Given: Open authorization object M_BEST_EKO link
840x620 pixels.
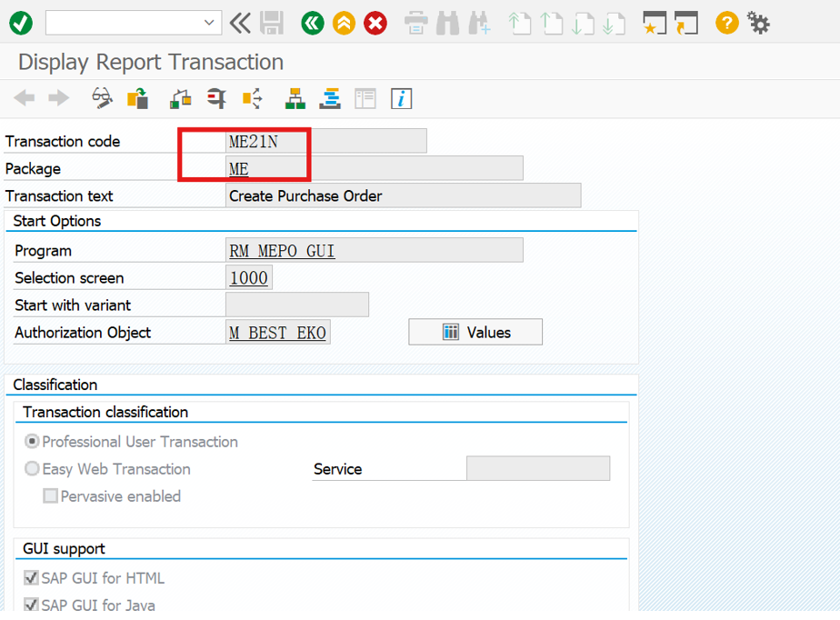Looking at the screenshot, I should point(277,332).
